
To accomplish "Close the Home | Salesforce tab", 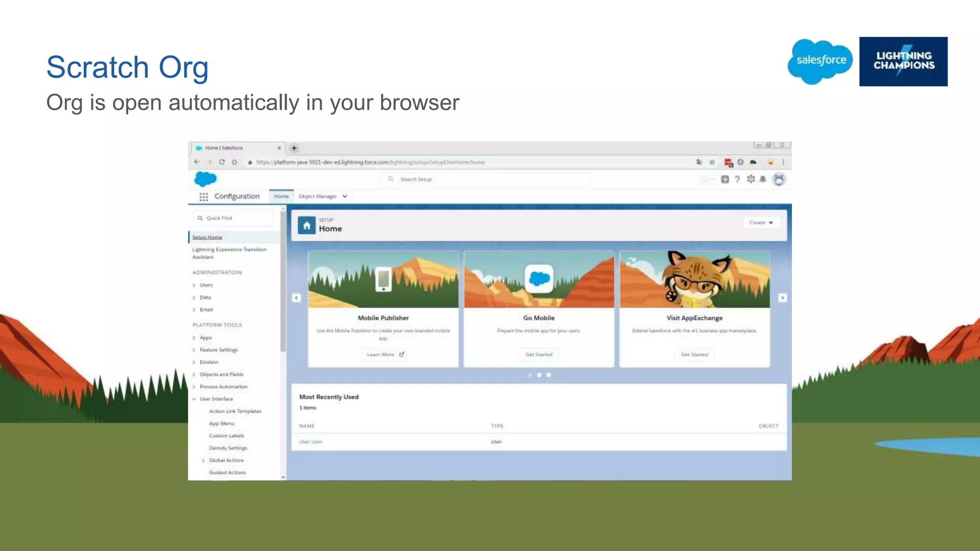I will (279, 148).
